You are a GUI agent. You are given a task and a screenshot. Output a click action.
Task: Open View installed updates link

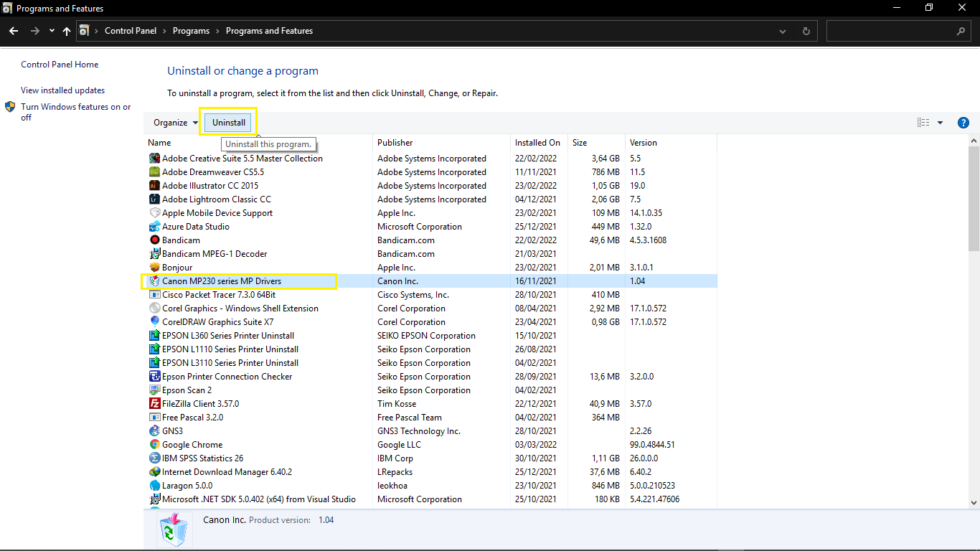(x=63, y=90)
